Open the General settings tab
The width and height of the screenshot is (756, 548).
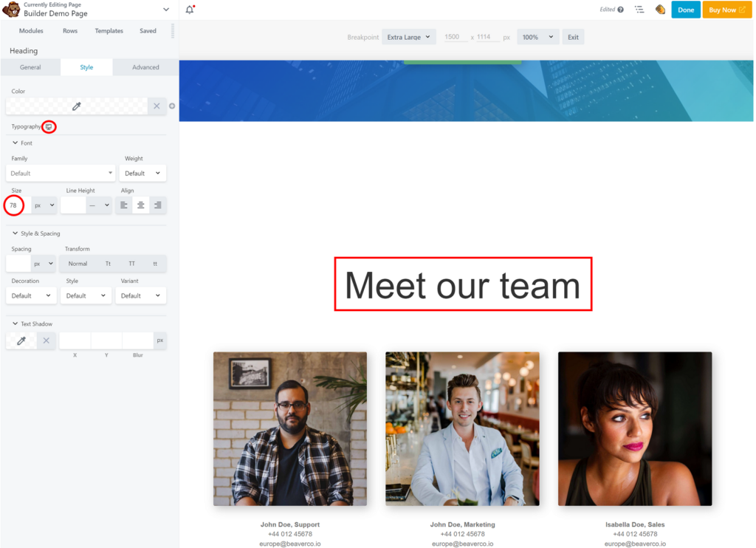(30, 67)
